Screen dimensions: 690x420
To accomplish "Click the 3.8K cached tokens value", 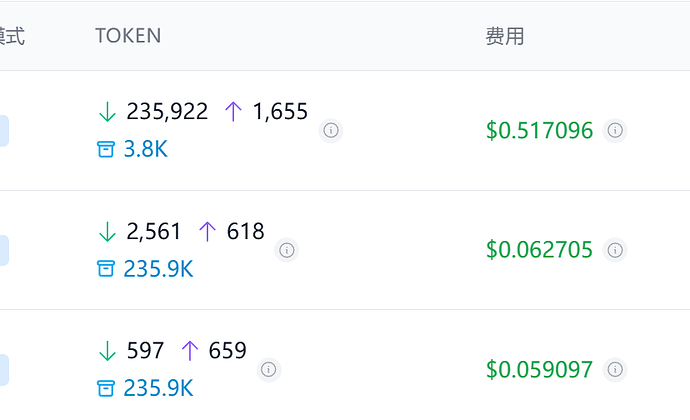I will tap(146, 149).
